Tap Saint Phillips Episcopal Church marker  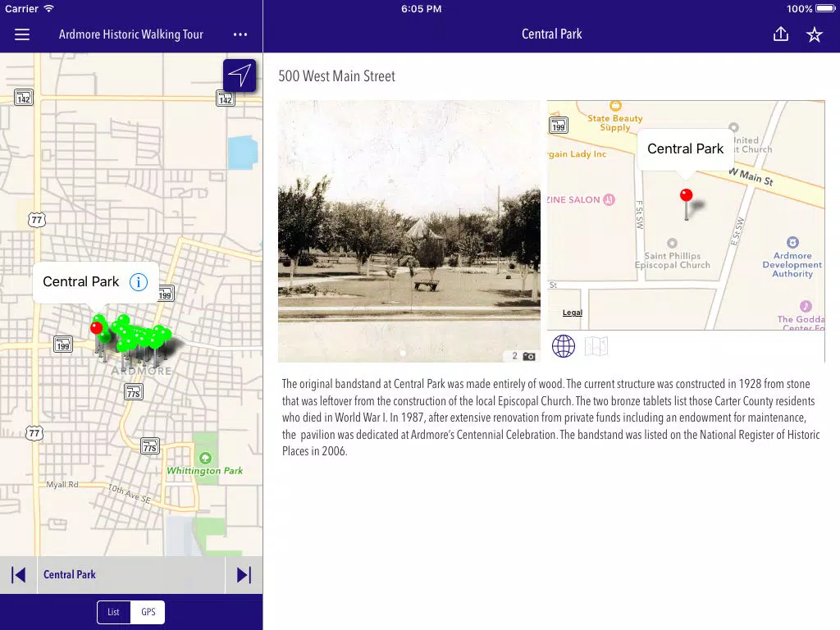(x=672, y=243)
